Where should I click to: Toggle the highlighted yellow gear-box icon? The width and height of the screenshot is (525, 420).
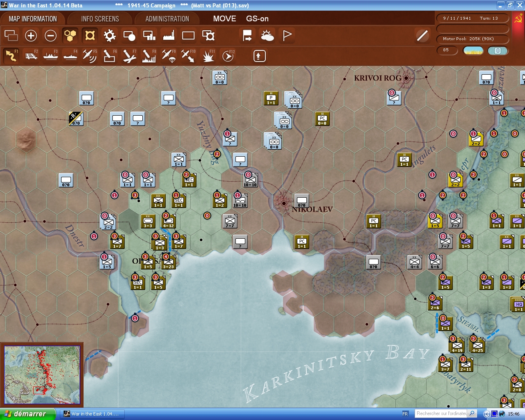click(90, 36)
